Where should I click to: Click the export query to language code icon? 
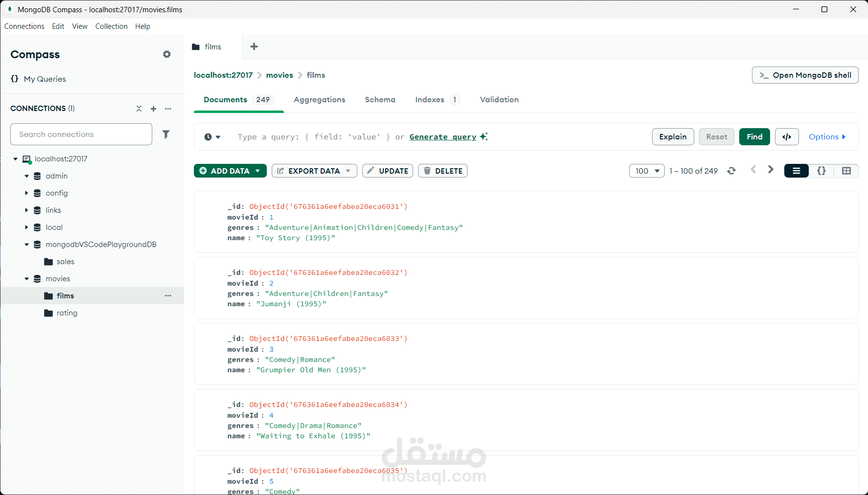pos(787,137)
